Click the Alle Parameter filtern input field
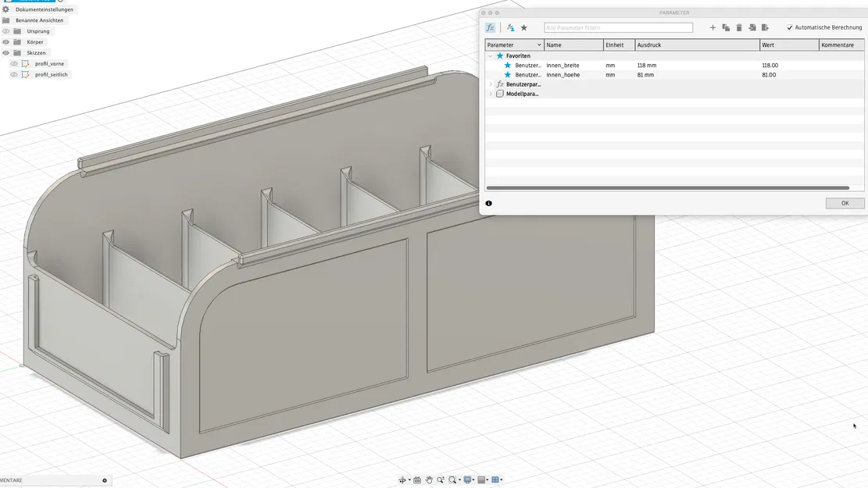868x488 pixels. (x=617, y=27)
